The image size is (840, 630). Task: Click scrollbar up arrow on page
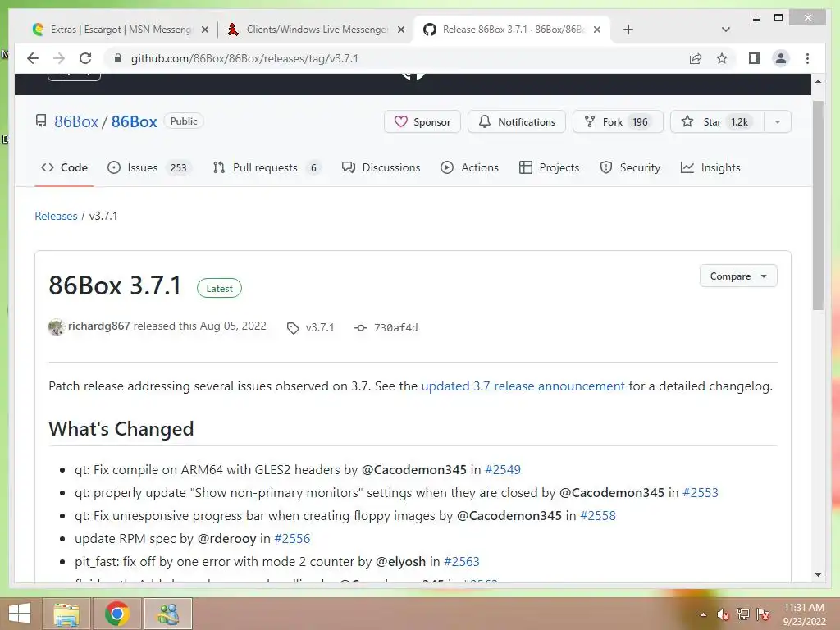tap(818, 81)
